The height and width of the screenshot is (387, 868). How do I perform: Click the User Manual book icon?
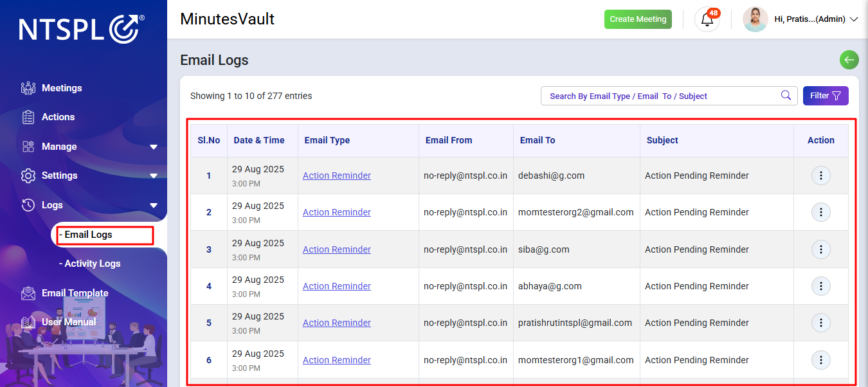pyautogui.click(x=28, y=322)
